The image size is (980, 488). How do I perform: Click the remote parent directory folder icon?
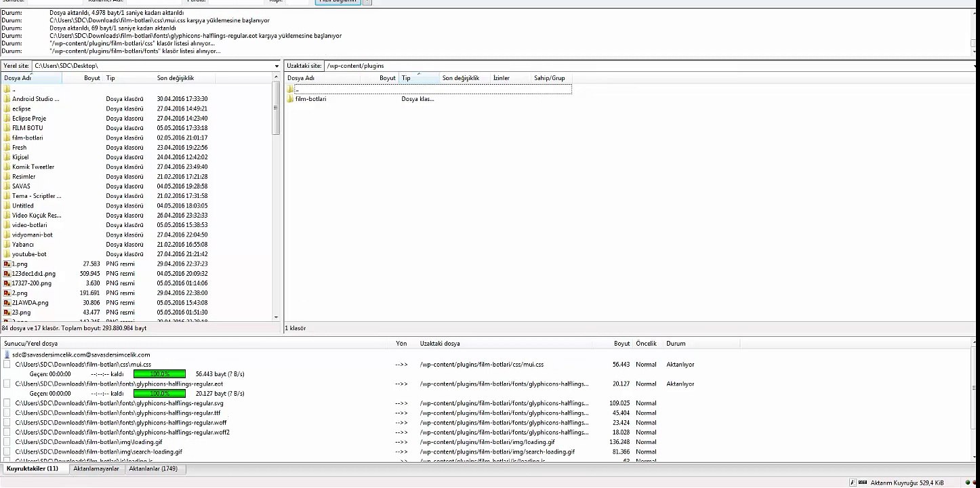coord(290,89)
